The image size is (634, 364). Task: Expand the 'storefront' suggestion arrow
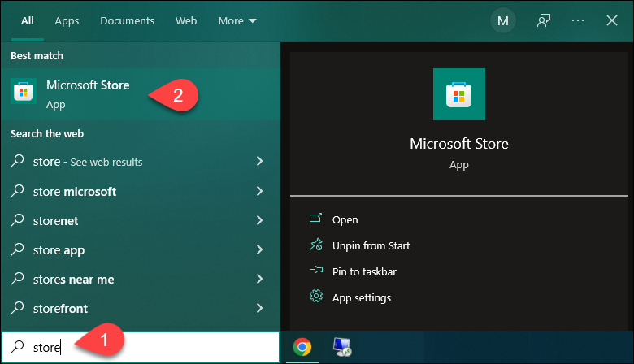point(259,308)
